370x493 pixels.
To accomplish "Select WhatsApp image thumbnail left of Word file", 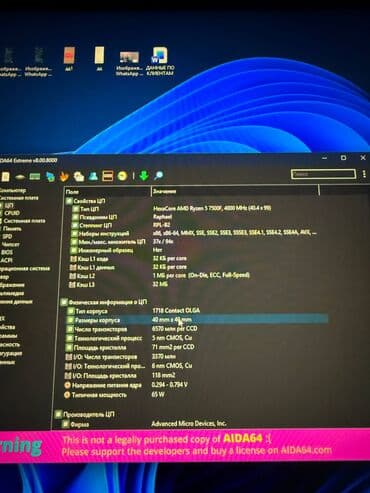I will [x=129, y=63].
